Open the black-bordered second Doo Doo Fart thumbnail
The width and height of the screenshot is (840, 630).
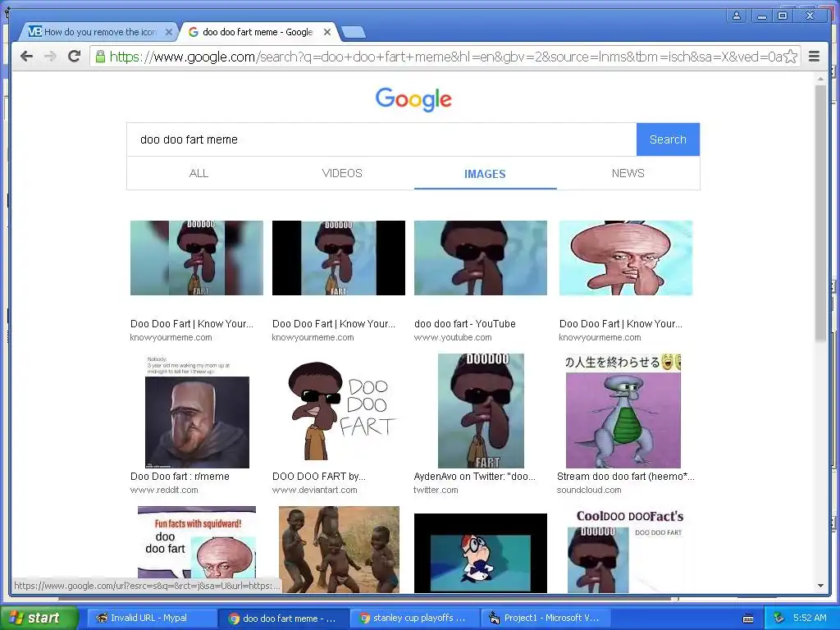[x=339, y=258]
